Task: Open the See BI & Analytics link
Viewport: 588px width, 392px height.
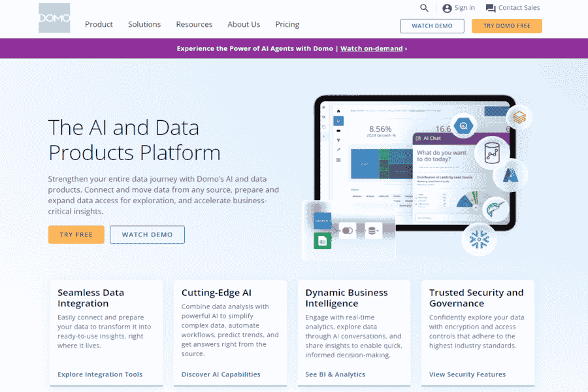Action: pyautogui.click(x=335, y=374)
